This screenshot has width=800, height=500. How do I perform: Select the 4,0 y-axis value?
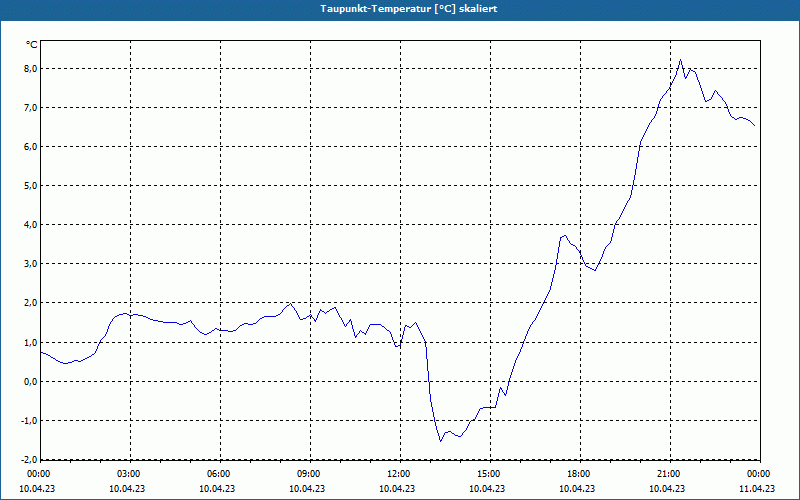31,224
